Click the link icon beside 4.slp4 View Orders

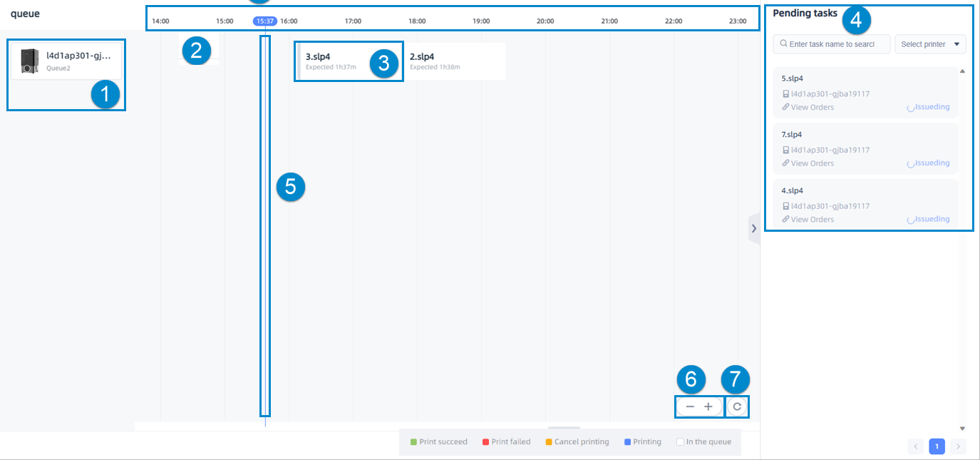[785, 220]
